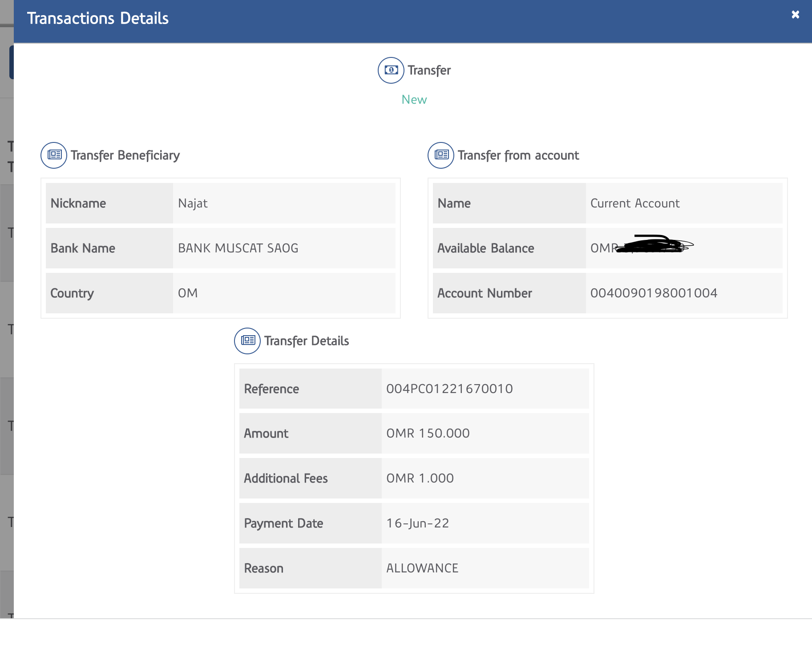
Task: Click the Transfer Beneficiary heading text
Action: tap(125, 155)
